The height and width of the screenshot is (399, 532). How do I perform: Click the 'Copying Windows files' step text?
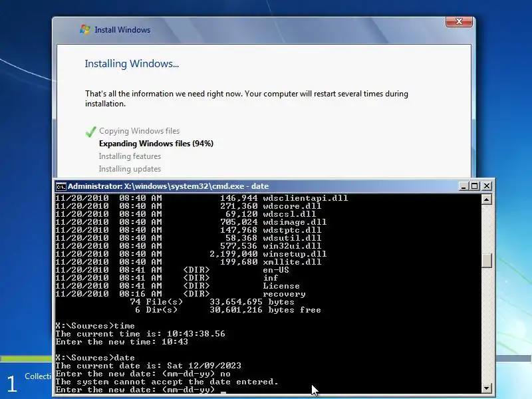pyautogui.click(x=139, y=131)
